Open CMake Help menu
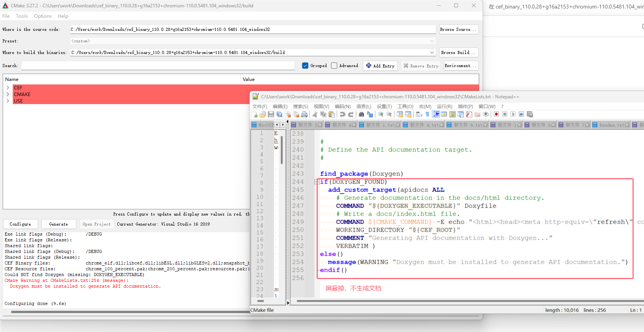This screenshot has height=332, width=644. tap(63, 16)
